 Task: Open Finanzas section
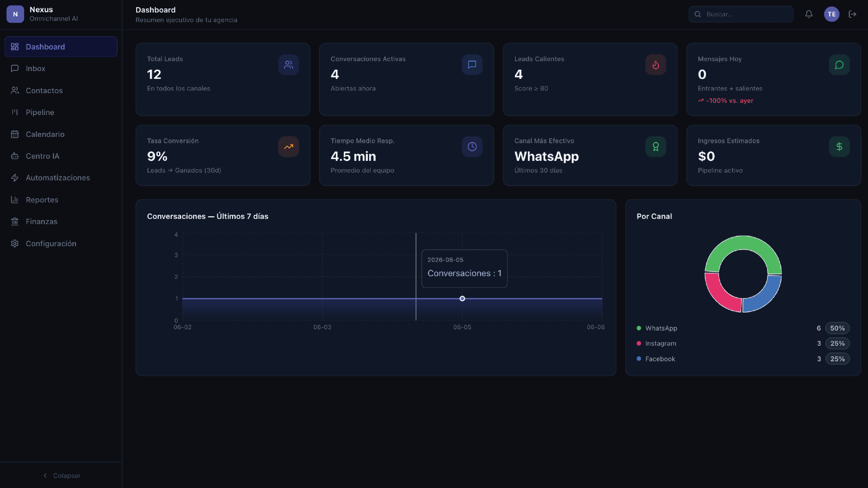(x=61, y=221)
